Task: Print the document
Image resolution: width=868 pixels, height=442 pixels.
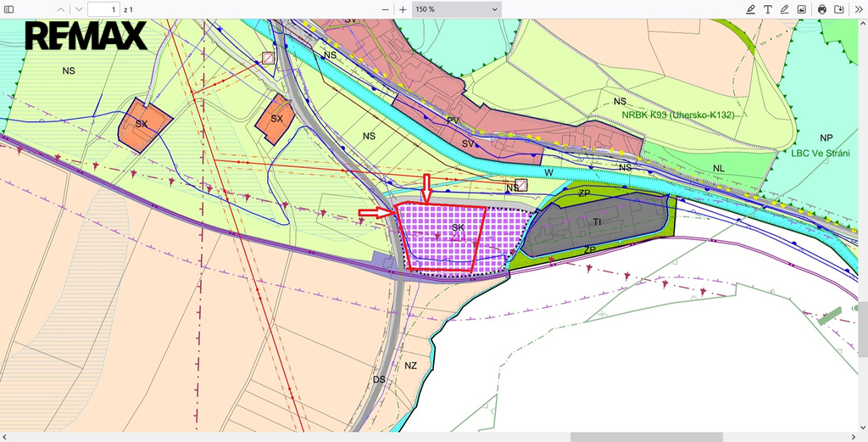Action: [821, 8]
